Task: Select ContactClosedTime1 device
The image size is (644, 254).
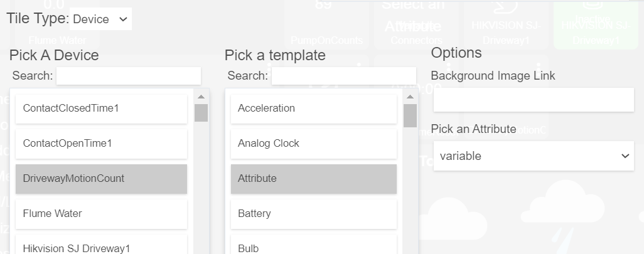Action: point(102,108)
